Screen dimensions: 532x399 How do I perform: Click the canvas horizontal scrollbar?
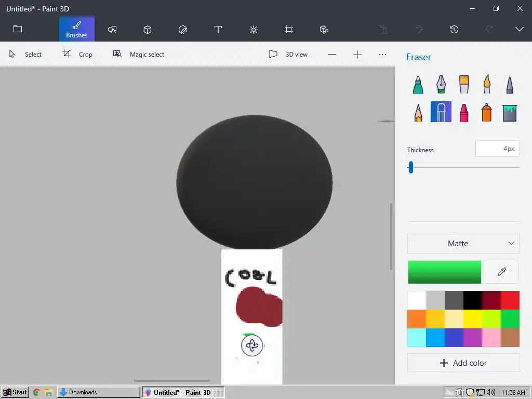172,381
